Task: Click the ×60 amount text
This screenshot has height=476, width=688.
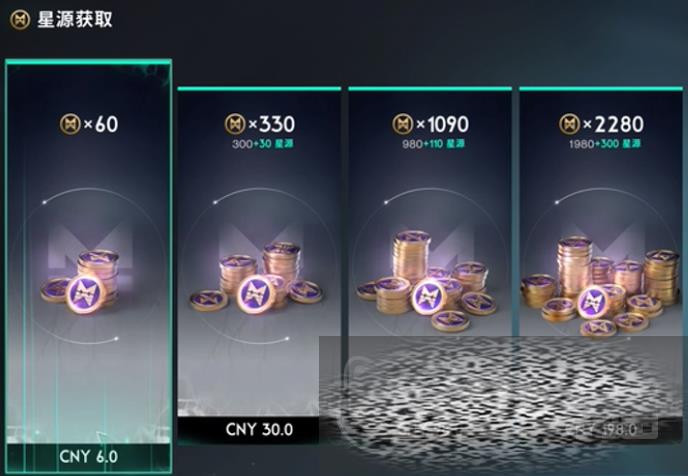Action: click(x=100, y=124)
